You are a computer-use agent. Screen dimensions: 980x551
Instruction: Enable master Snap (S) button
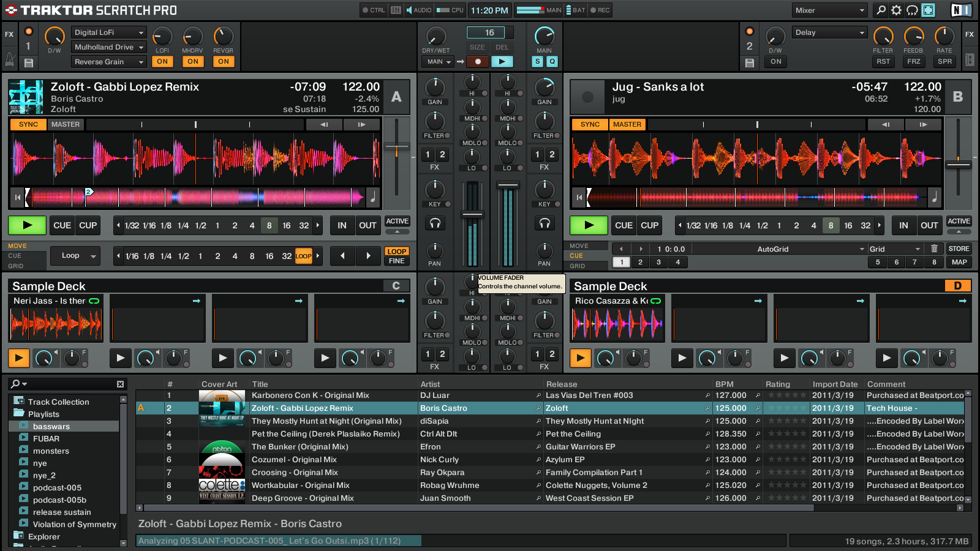[537, 61]
